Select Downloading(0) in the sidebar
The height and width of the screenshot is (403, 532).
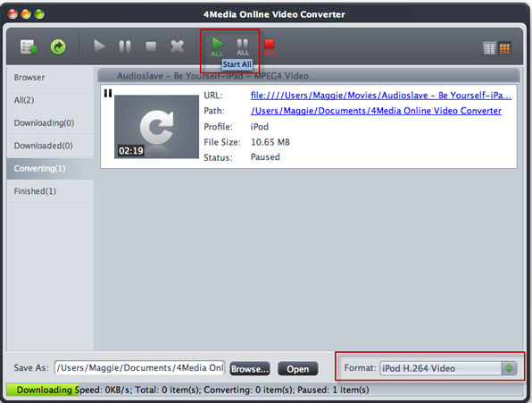pos(50,123)
